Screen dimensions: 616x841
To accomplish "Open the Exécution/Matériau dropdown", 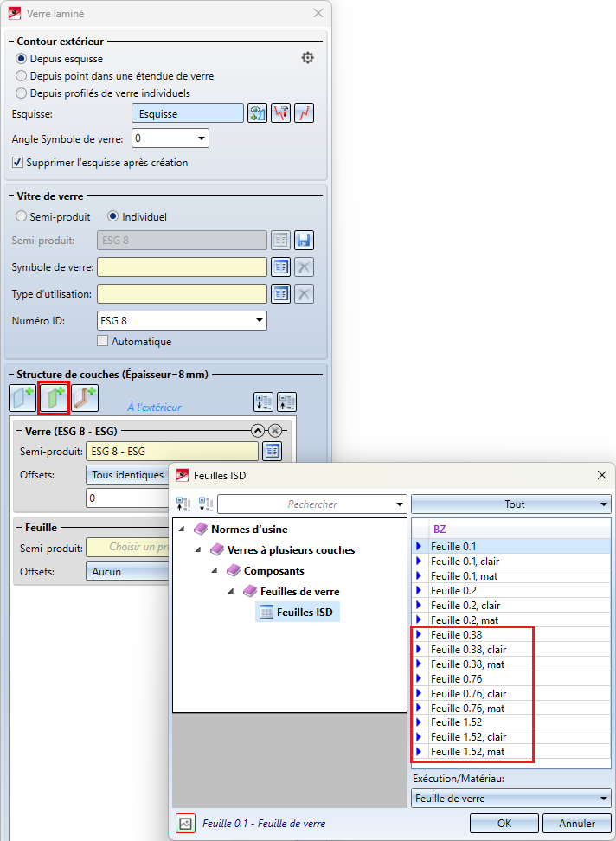I will (511, 798).
